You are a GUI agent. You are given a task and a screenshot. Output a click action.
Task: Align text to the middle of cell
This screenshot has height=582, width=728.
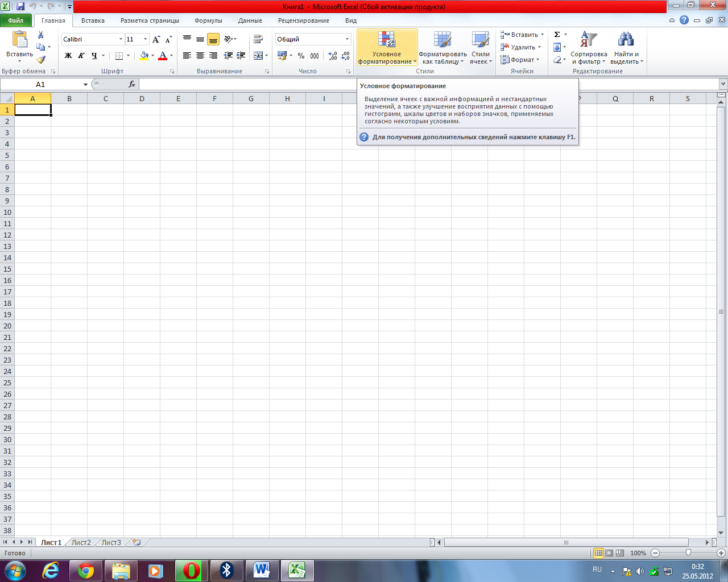point(200,39)
